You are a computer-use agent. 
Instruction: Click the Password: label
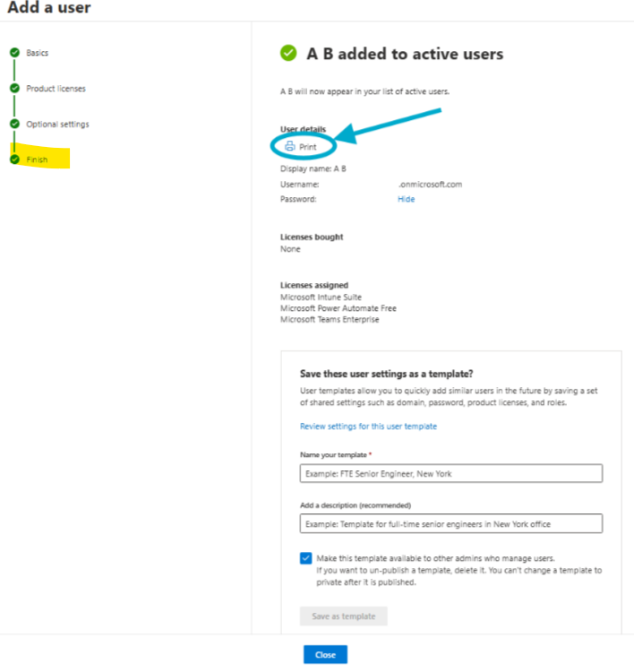click(298, 199)
